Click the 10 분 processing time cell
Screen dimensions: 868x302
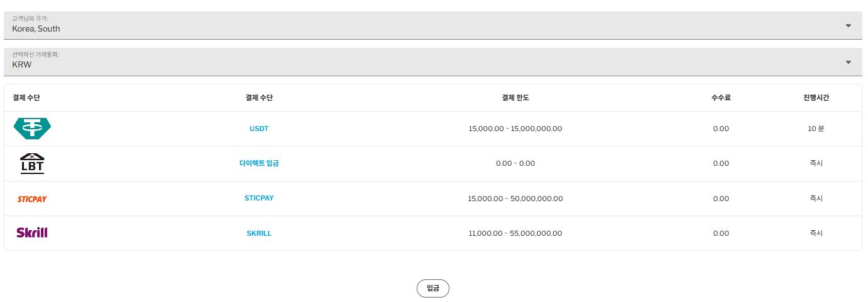816,129
